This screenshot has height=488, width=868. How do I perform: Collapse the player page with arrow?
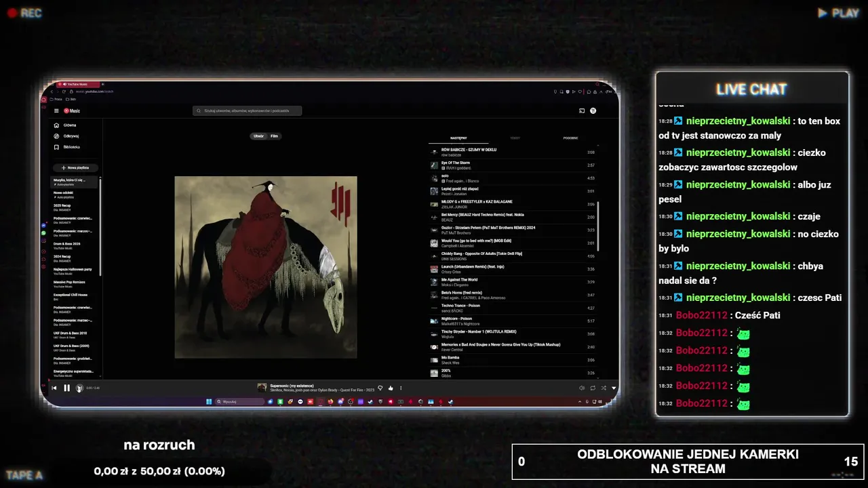click(x=614, y=388)
